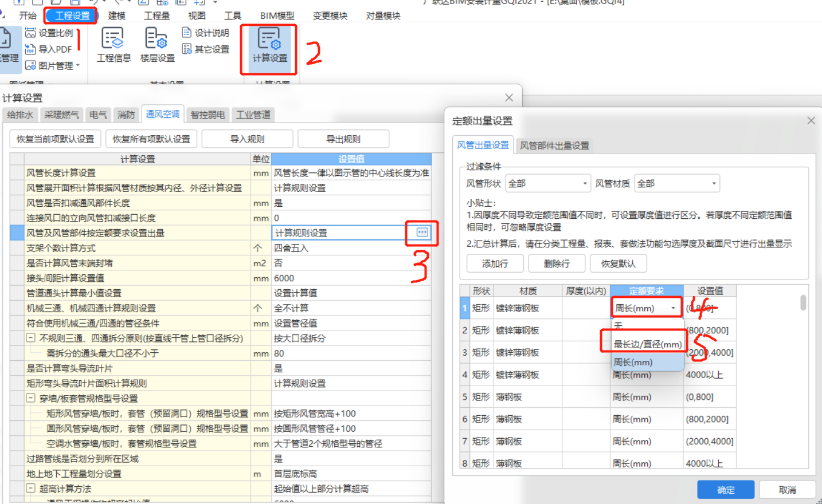
Task: Choose 最长边/直径(mm) from dropdown list
Action: (x=648, y=344)
